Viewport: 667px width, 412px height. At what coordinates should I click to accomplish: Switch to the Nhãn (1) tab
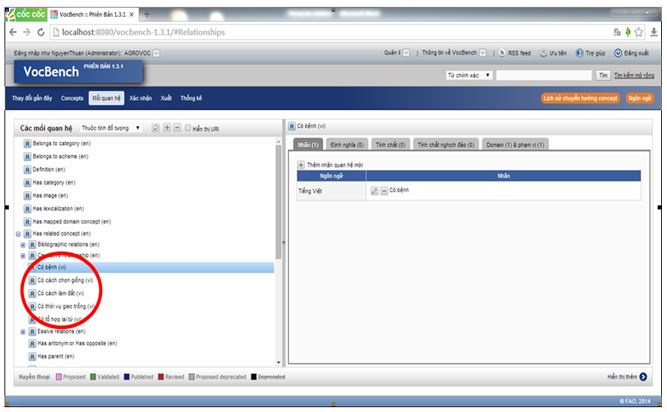(x=308, y=145)
